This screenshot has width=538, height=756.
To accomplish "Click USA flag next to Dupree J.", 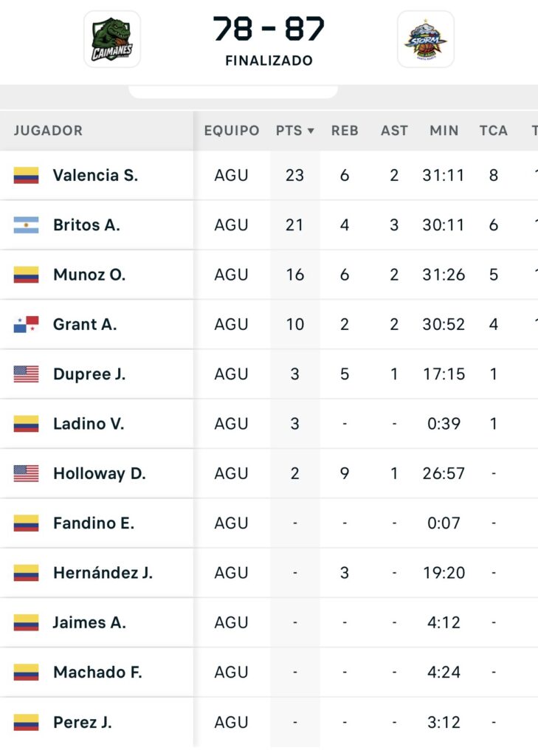I will [26, 374].
